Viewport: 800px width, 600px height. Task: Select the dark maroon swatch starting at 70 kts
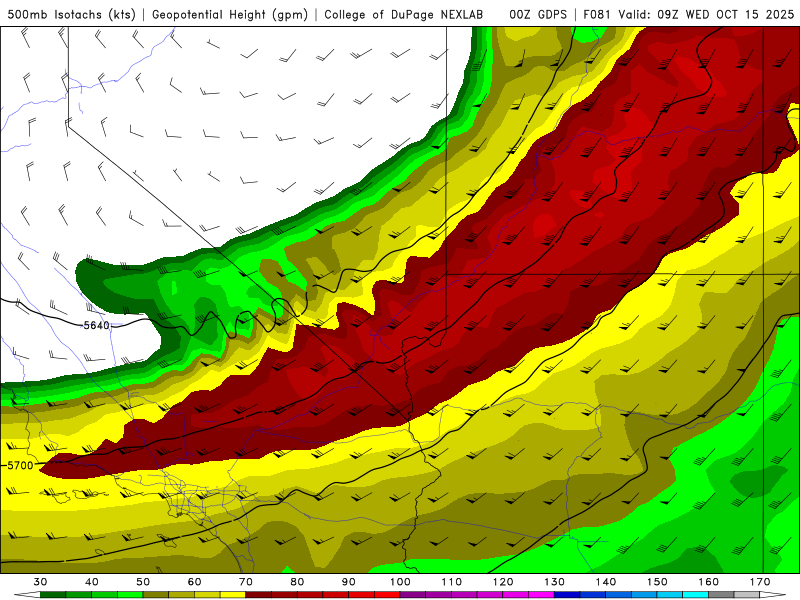click(259, 595)
